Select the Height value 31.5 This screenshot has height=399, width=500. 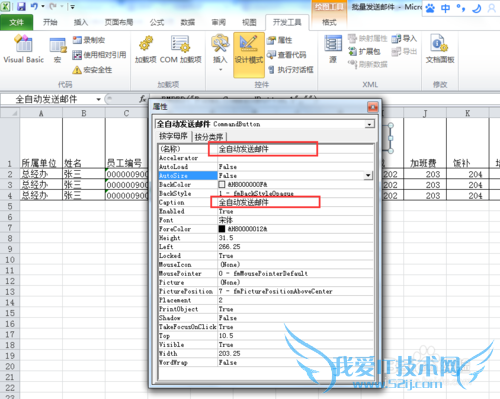pyautogui.click(x=226, y=238)
